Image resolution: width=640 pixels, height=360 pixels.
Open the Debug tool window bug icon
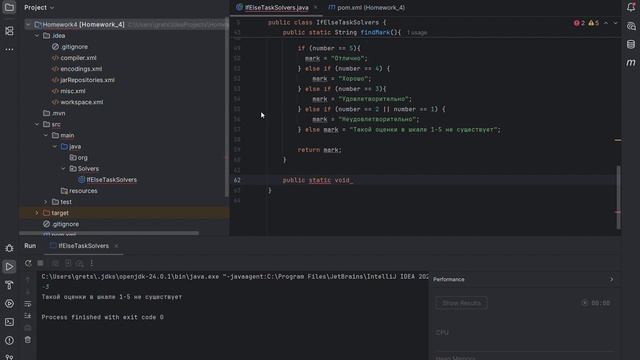point(9,248)
